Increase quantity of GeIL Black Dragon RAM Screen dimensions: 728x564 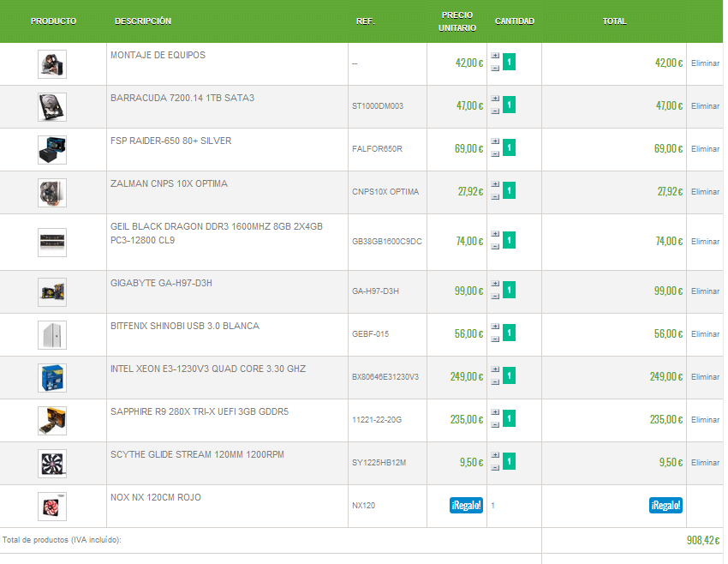click(495, 234)
